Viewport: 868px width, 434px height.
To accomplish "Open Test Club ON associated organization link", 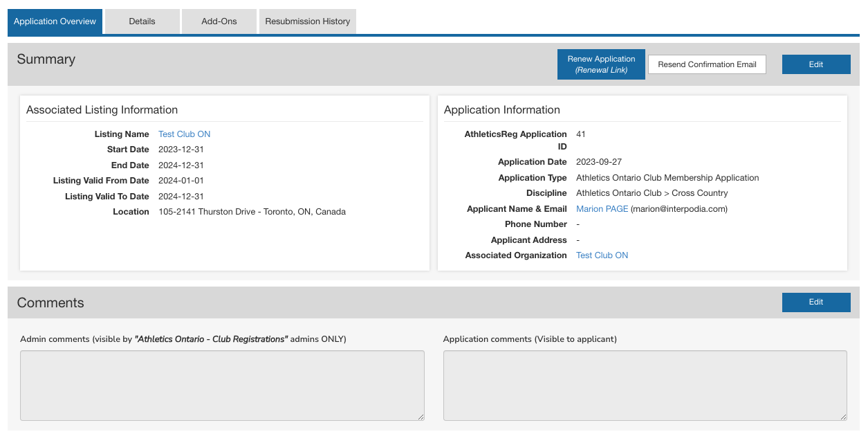I will pyautogui.click(x=602, y=255).
